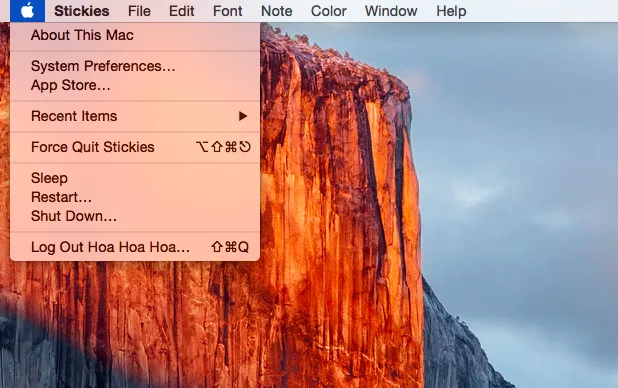This screenshot has width=618, height=388.
Task: Open the Font menu
Action: click(x=227, y=11)
